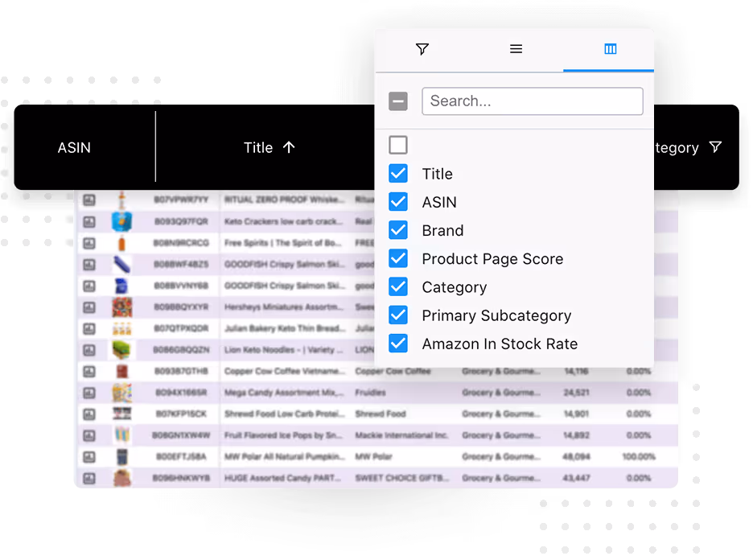Open the filter icon on Category header
Viewport: 753px width, 560px height.
click(715, 147)
